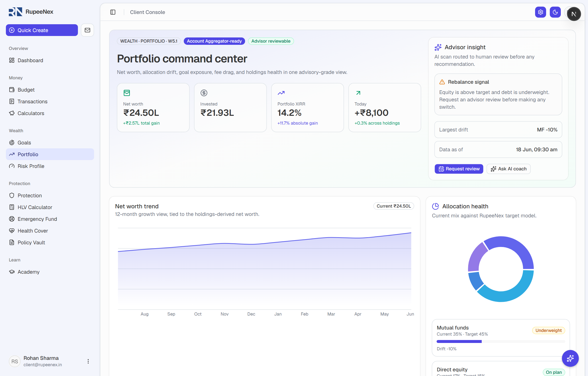Click the RS user avatar
The width and height of the screenshot is (588, 376).
tap(15, 361)
